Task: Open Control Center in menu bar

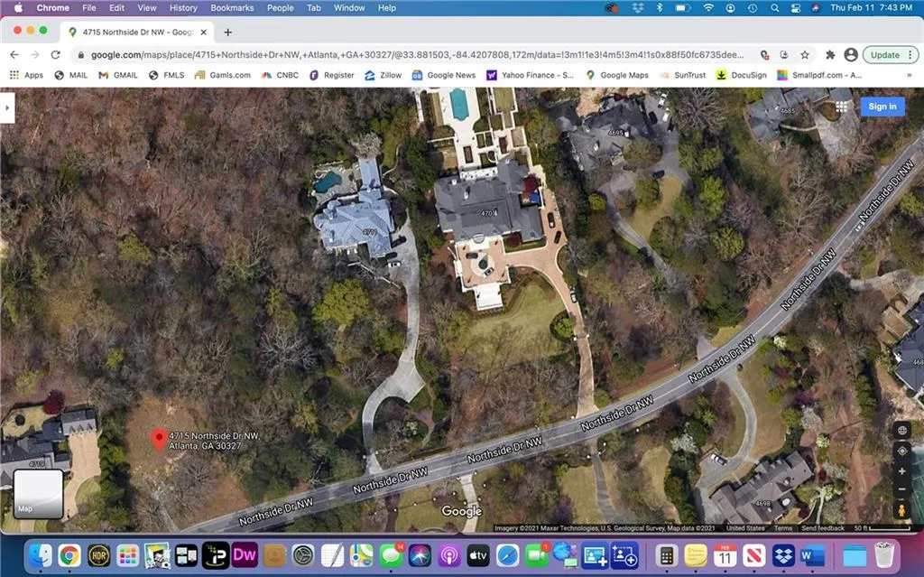Action: coord(796,7)
